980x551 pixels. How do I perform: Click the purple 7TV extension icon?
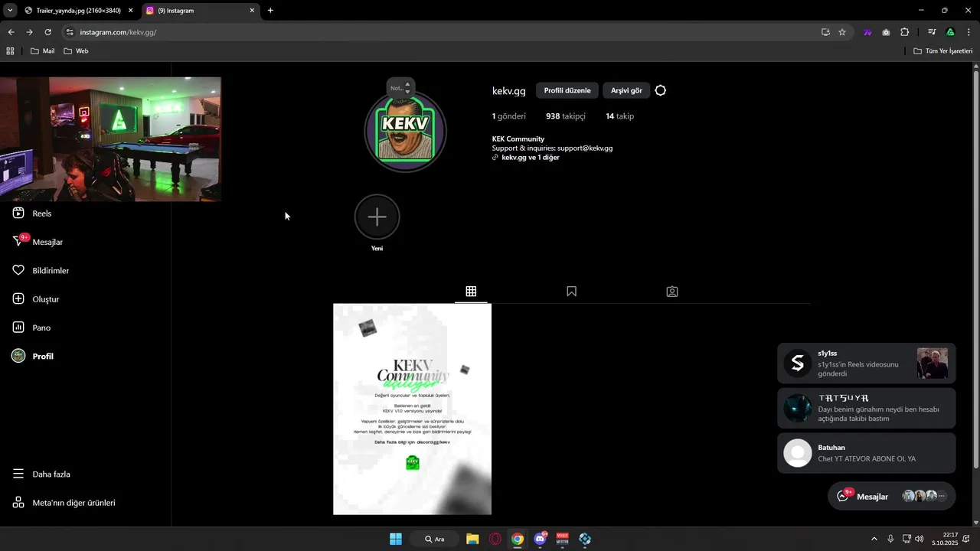(x=867, y=32)
